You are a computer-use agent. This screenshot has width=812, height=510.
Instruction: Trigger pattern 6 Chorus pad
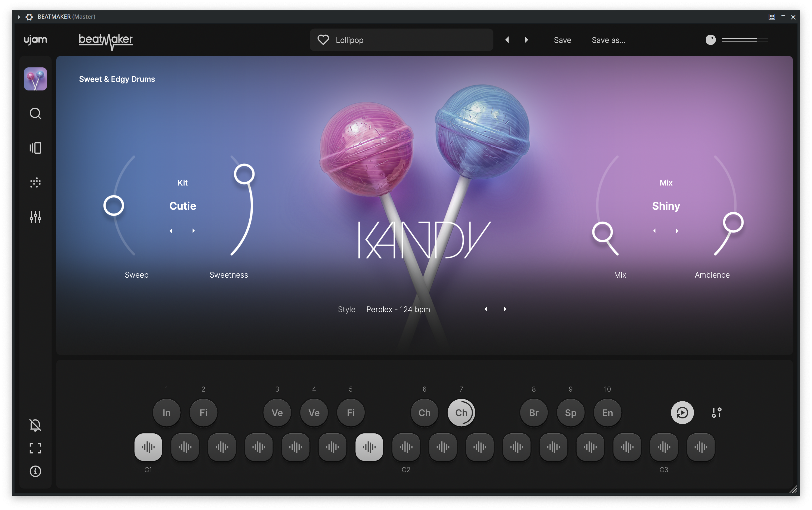click(424, 413)
